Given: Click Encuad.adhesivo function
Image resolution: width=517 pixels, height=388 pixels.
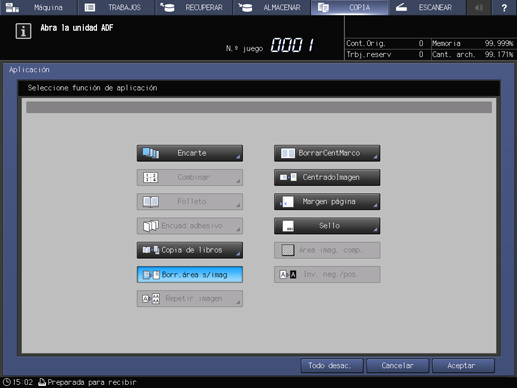Looking at the screenshot, I should (x=190, y=226).
